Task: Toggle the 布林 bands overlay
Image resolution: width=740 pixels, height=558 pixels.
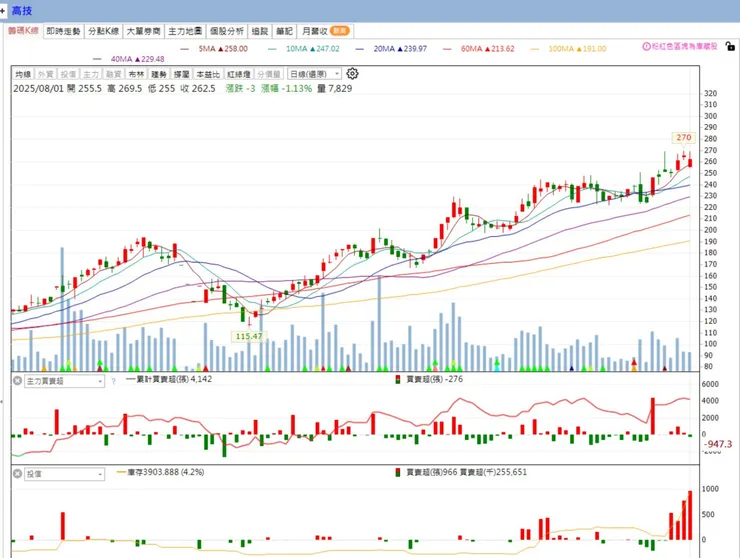Action: (x=136, y=74)
